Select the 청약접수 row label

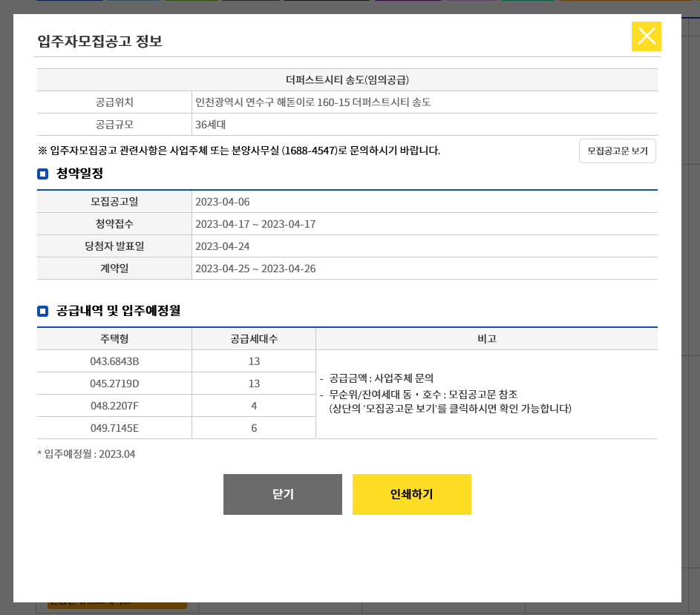[x=114, y=224]
